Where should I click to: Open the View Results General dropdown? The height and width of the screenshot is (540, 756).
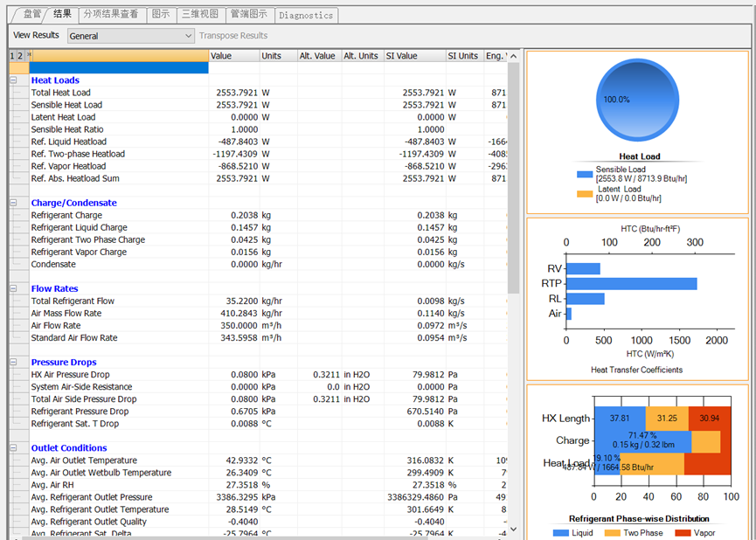130,36
